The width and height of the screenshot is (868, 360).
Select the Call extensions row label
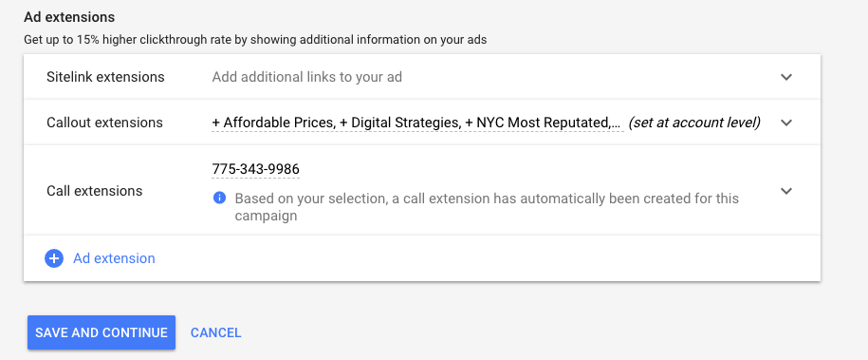95,191
